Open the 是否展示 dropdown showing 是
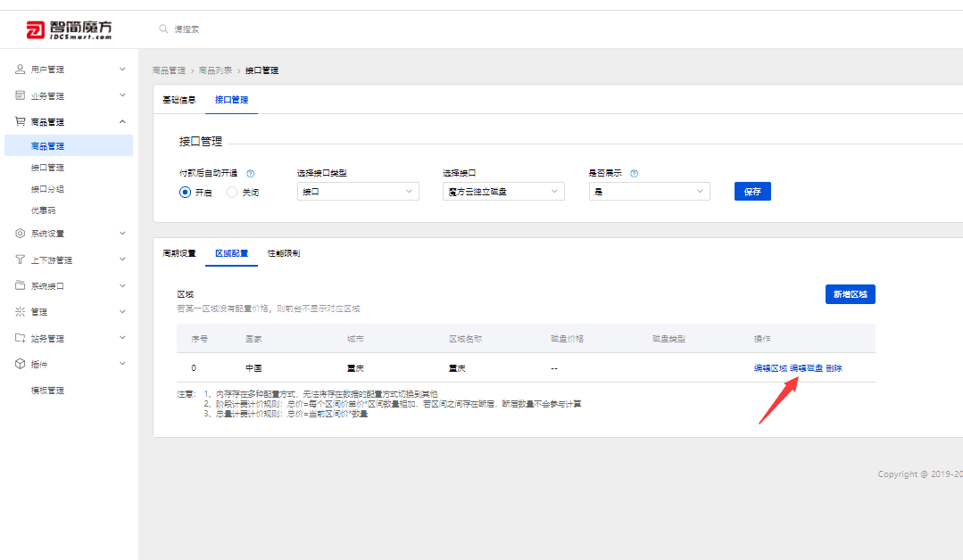Screen dimensions: 963x560 tap(649, 192)
